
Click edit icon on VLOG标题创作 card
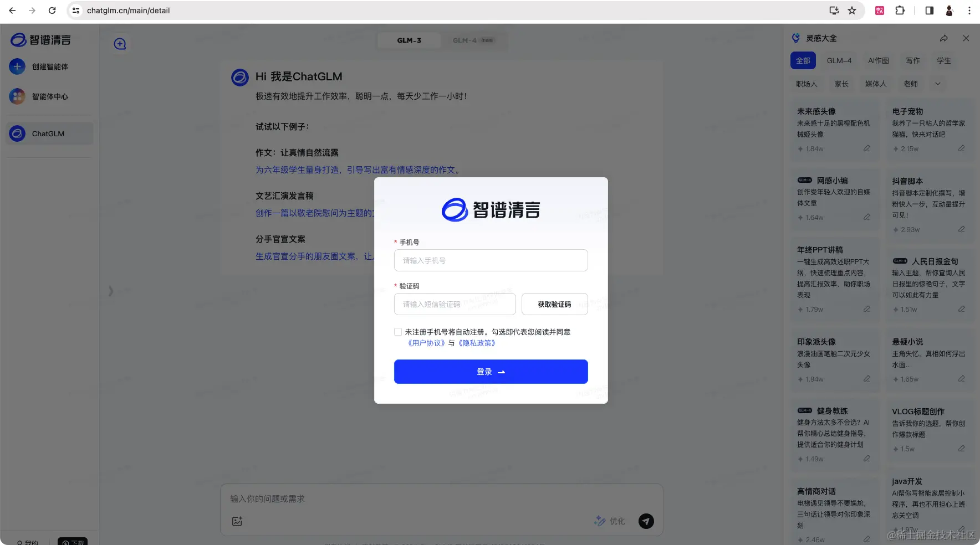click(962, 449)
